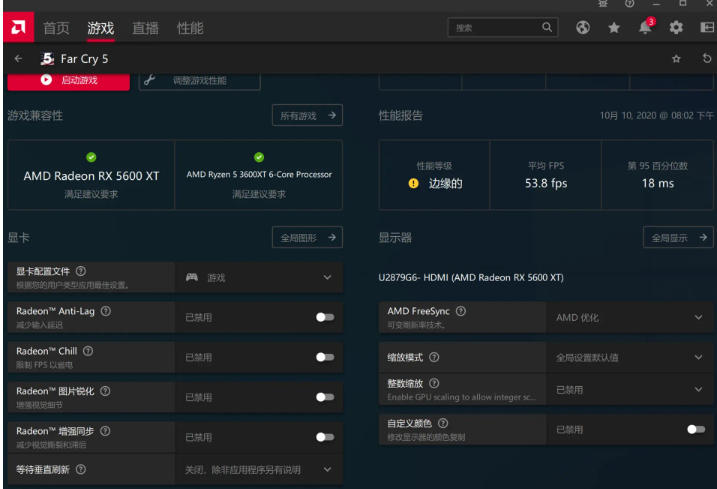This screenshot has height=489, width=717.
Task: Open the favorites star in top bar
Action: coord(614,28)
